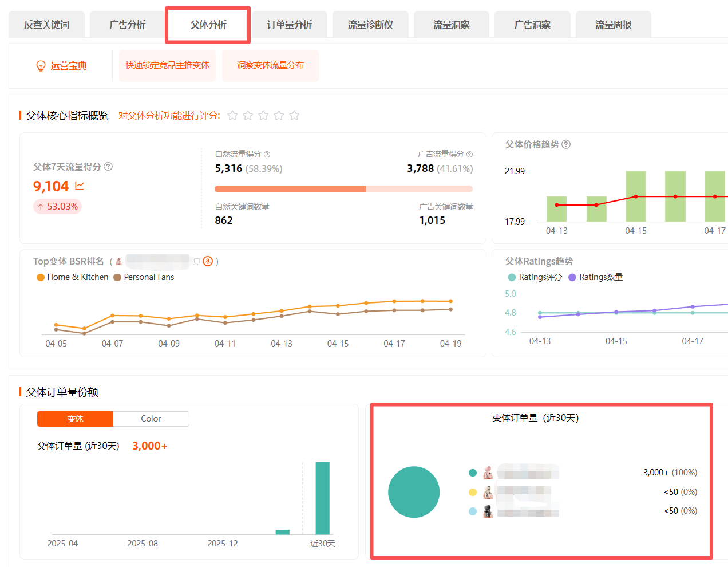728x567 pixels.
Task: Open Amazon listing via orange 'a' icon
Action: 208,261
